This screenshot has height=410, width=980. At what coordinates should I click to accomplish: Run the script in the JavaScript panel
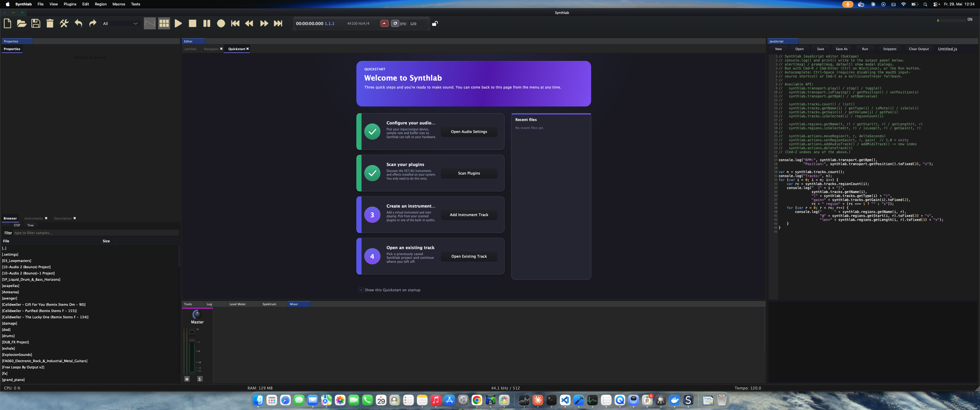tap(865, 49)
